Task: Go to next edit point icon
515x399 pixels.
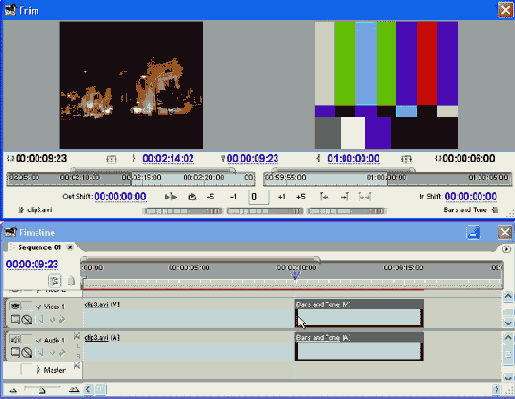Action: tap(345, 197)
